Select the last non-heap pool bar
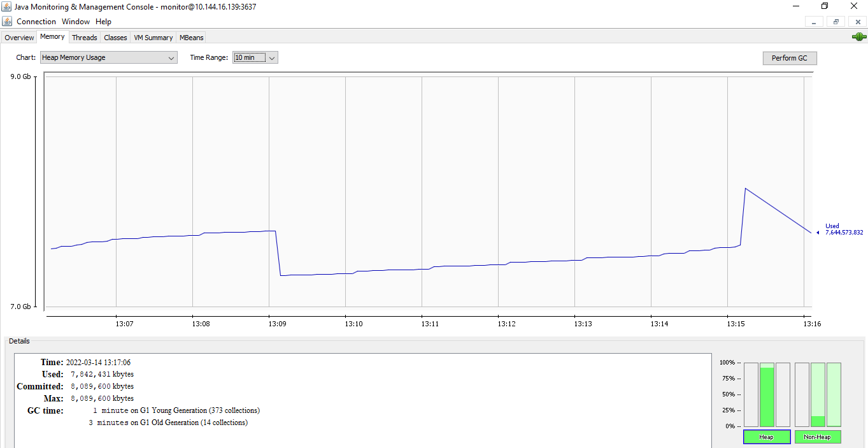 point(834,394)
